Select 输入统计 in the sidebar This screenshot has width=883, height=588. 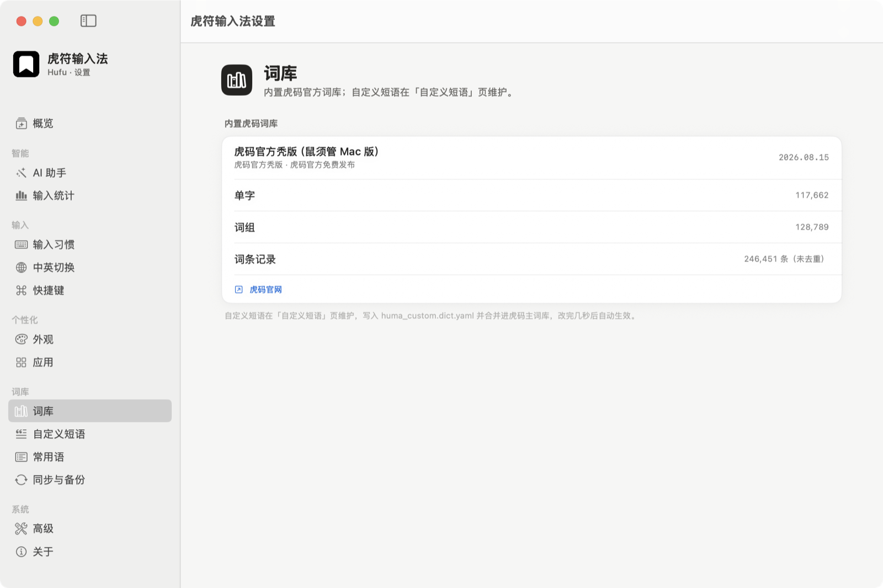(90, 196)
